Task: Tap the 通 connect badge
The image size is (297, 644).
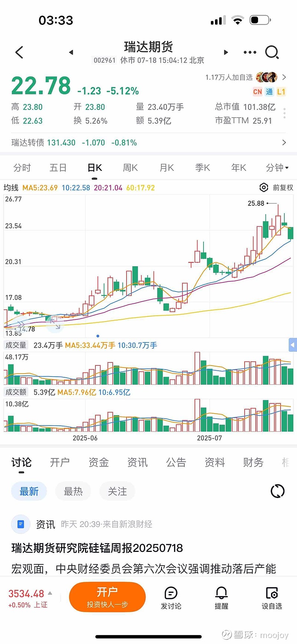Action: (x=270, y=92)
